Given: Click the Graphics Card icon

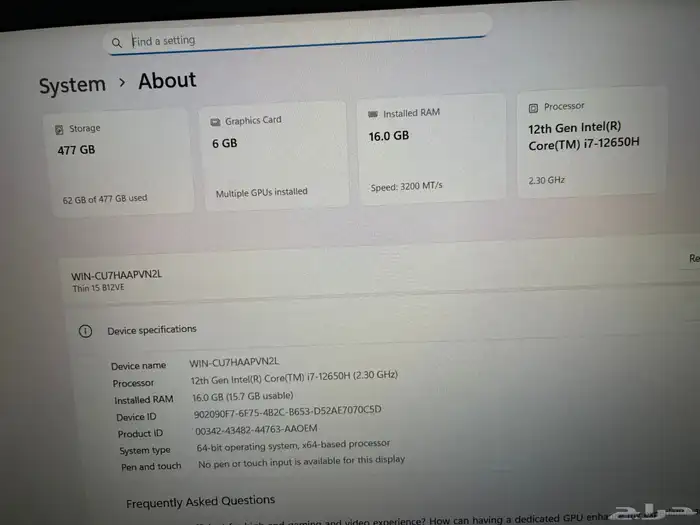Looking at the screenshot, I should click(x=215, y=122).
